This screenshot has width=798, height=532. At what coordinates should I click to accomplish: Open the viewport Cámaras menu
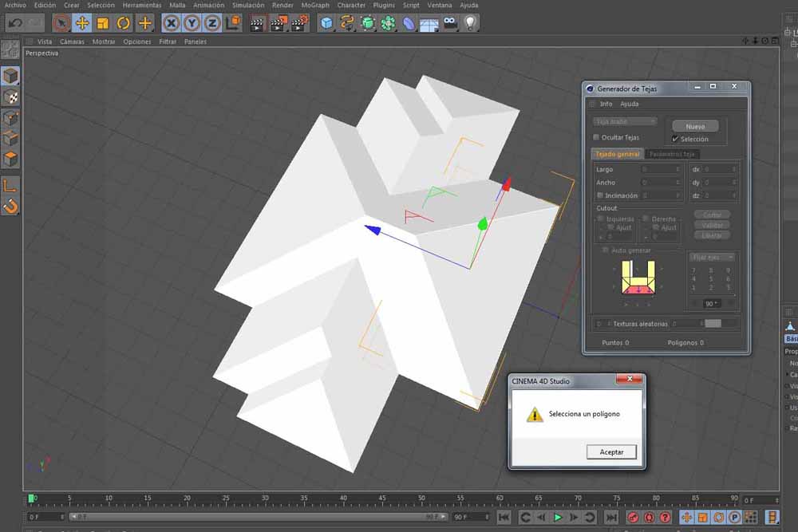click(x=72, y=41)
